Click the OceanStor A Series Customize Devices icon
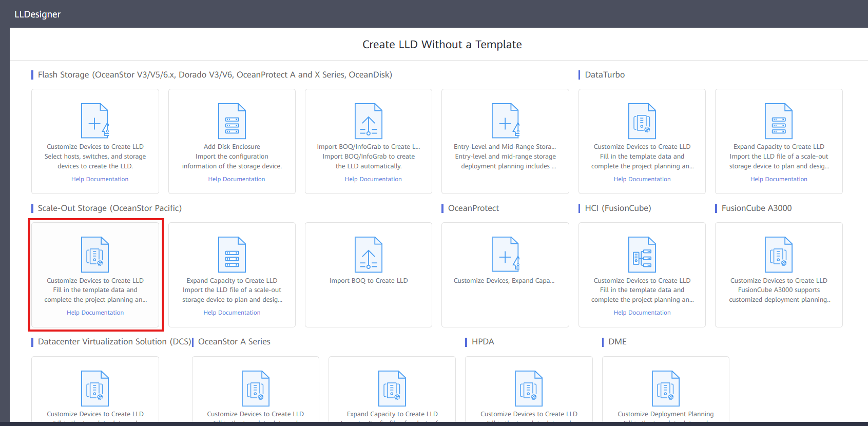 [x=256, y=389]
